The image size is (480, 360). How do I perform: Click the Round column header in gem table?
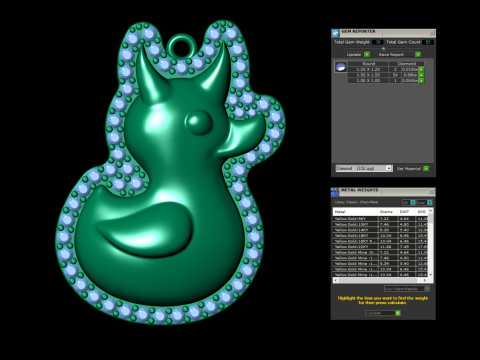click(x=368, y=64)
